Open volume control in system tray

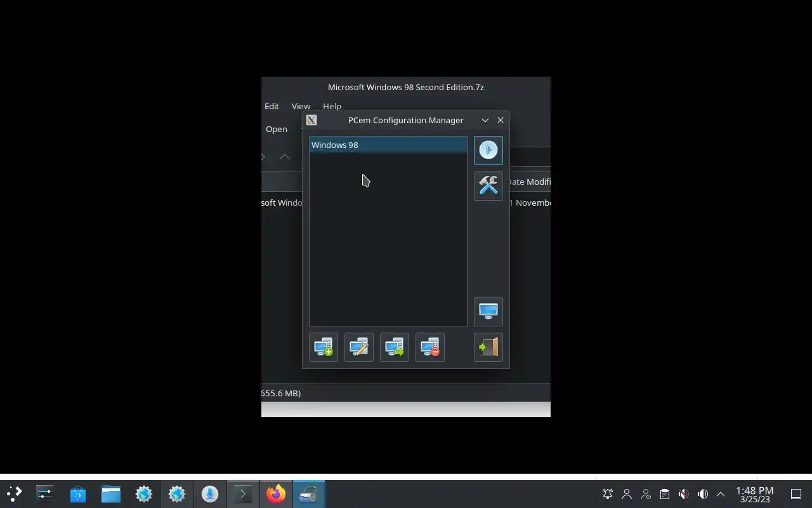tap(702, 494)
